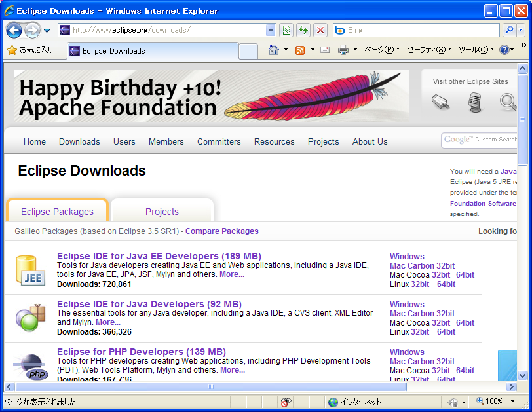This screenshot has width=532, height=412.
Task: Click the Java Developers package icon
Action: (31, 318)
